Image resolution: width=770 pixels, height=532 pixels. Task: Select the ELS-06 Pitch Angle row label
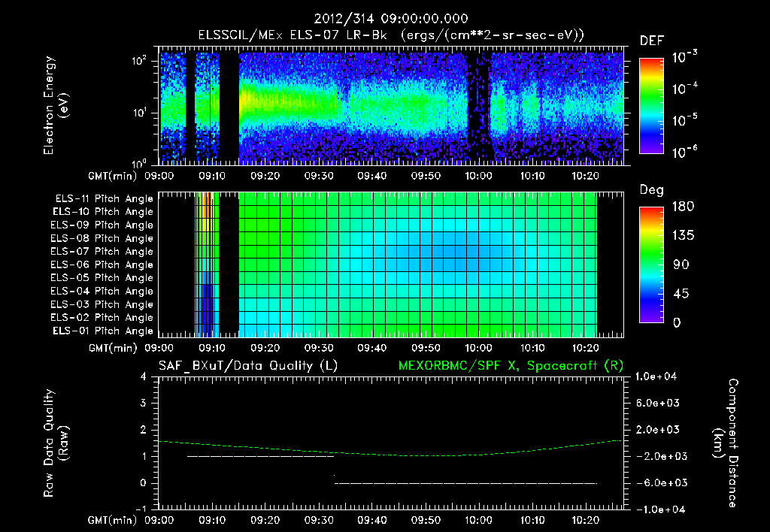coord(102,265)
